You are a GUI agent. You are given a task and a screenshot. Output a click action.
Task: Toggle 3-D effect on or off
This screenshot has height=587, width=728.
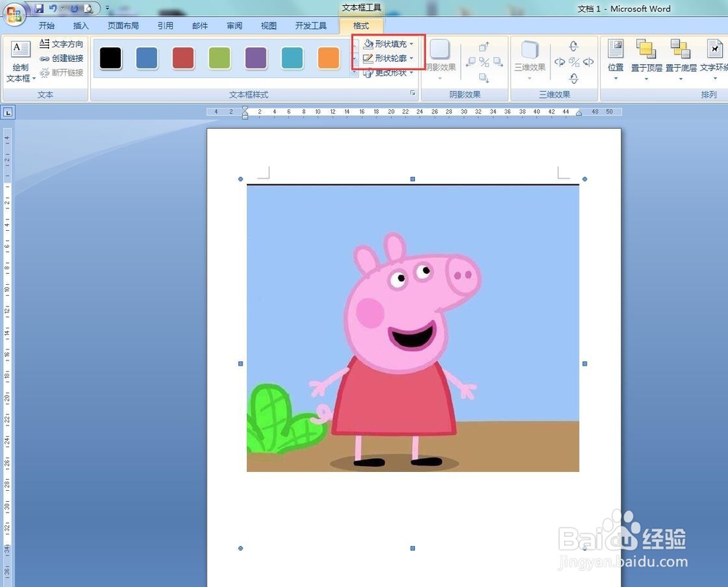coord(574,62)
